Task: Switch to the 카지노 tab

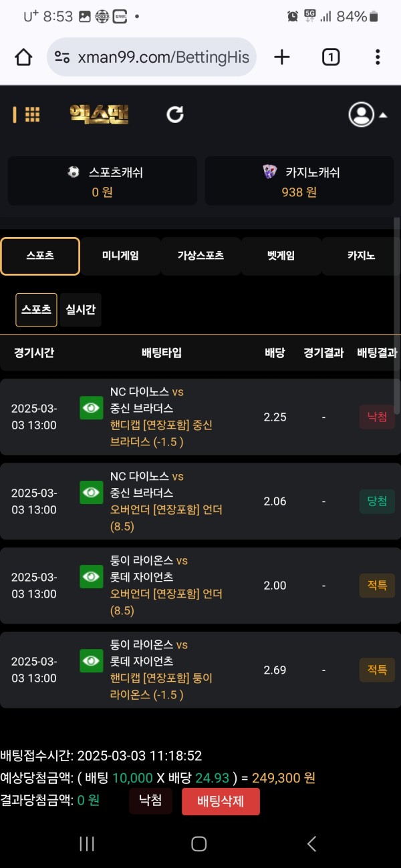Action: (x=361, y=256)
